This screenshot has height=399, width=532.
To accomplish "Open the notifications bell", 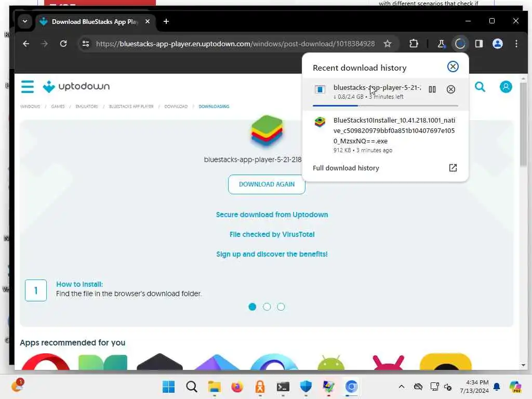I will (496, 387).
